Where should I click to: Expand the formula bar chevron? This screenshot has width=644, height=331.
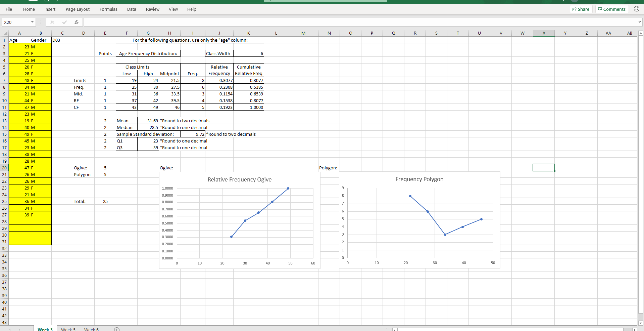coord(640,22)
